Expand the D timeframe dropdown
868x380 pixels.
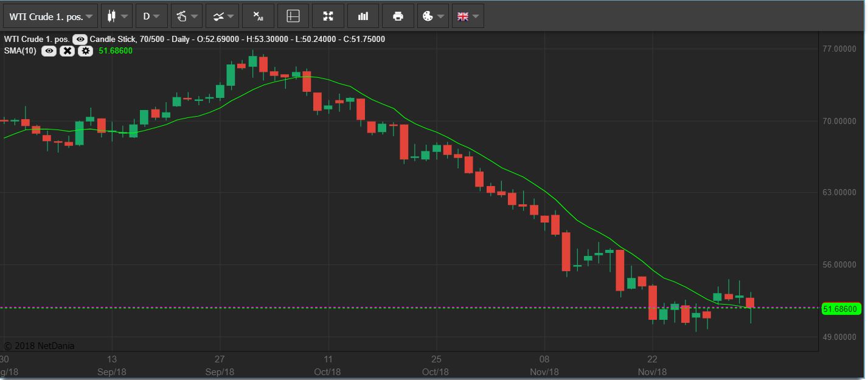click(151, 16)
